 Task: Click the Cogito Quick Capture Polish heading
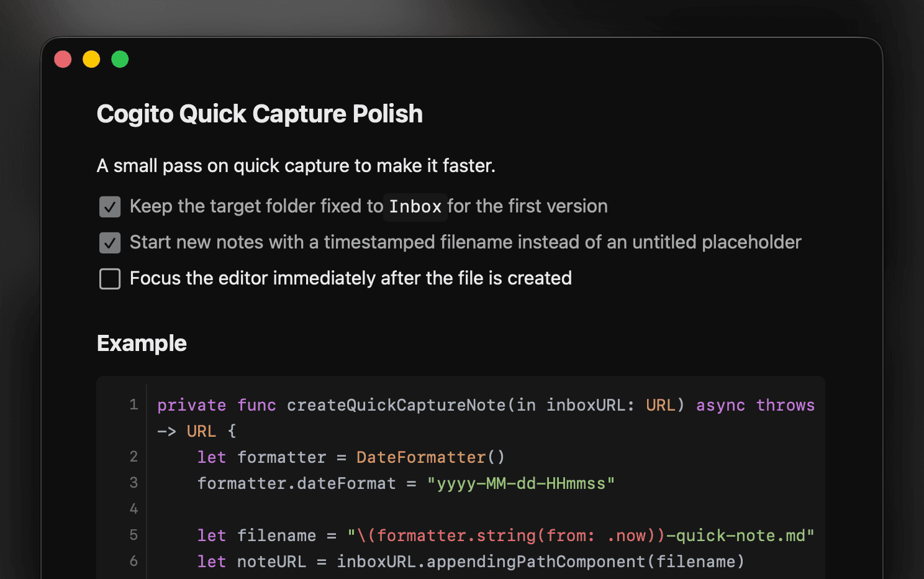pyautogui.click(x=260, y=114)
